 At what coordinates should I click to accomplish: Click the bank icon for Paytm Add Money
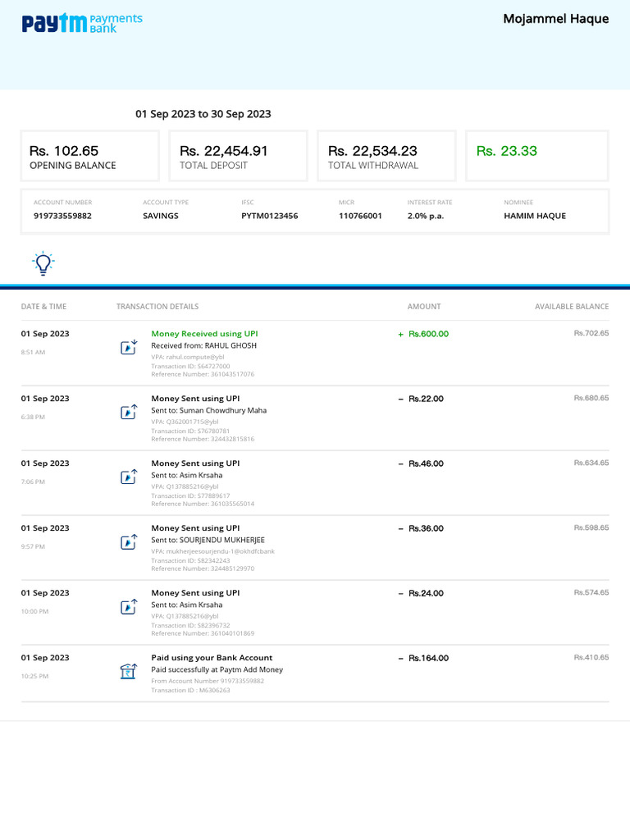[129, 672]
